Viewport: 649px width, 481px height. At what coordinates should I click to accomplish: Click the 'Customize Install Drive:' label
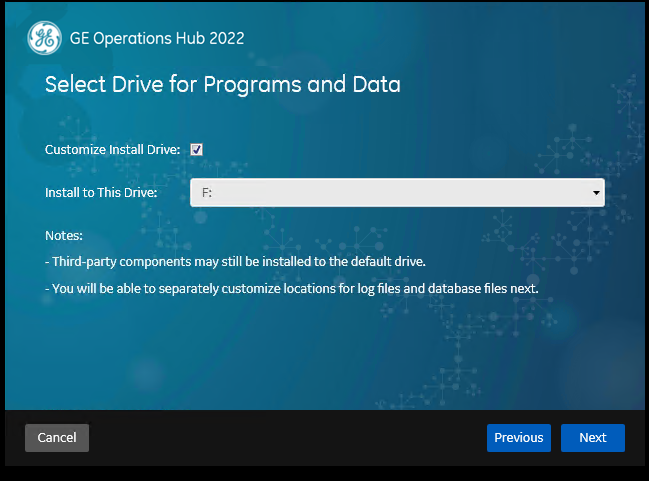click(113, 149)
